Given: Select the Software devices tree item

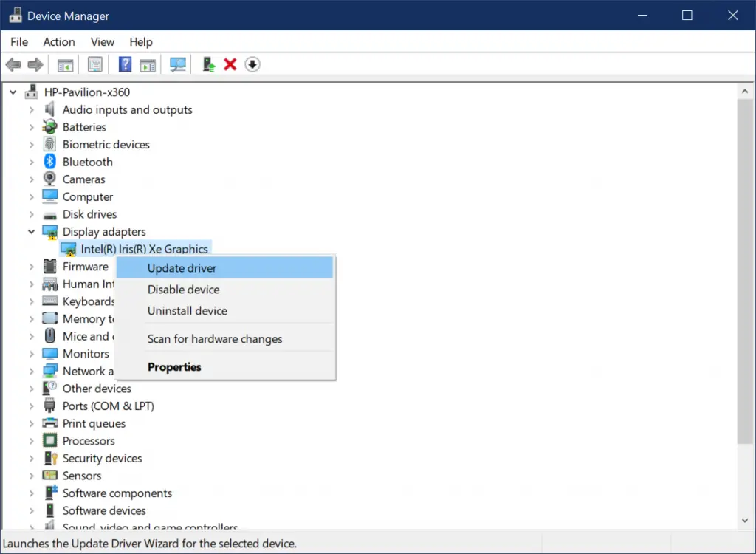Looking at the screenshot, I should (x=104, y=510).
